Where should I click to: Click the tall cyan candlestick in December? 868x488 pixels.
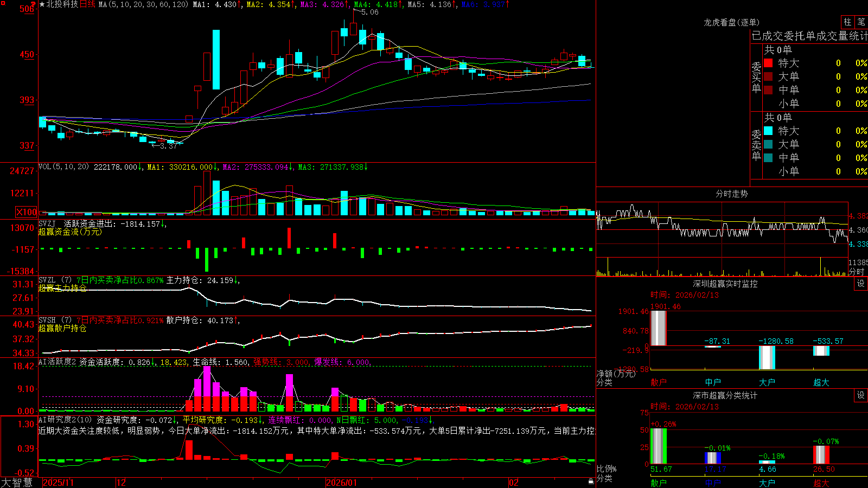[x=216, y=60]
